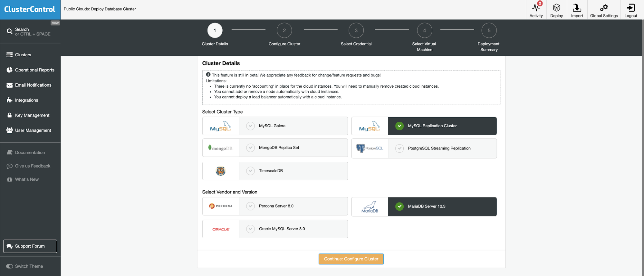Image resolution: width=644 pixels, height=276 pixels.
Task: Pick Percona Server 8.0 vendor
Action: point(275,206)
